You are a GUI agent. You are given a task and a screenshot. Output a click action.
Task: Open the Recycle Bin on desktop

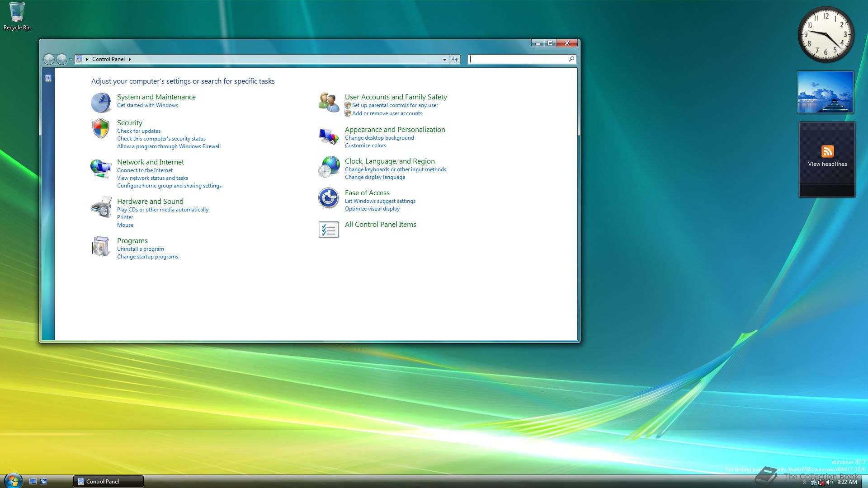(17, 16)
